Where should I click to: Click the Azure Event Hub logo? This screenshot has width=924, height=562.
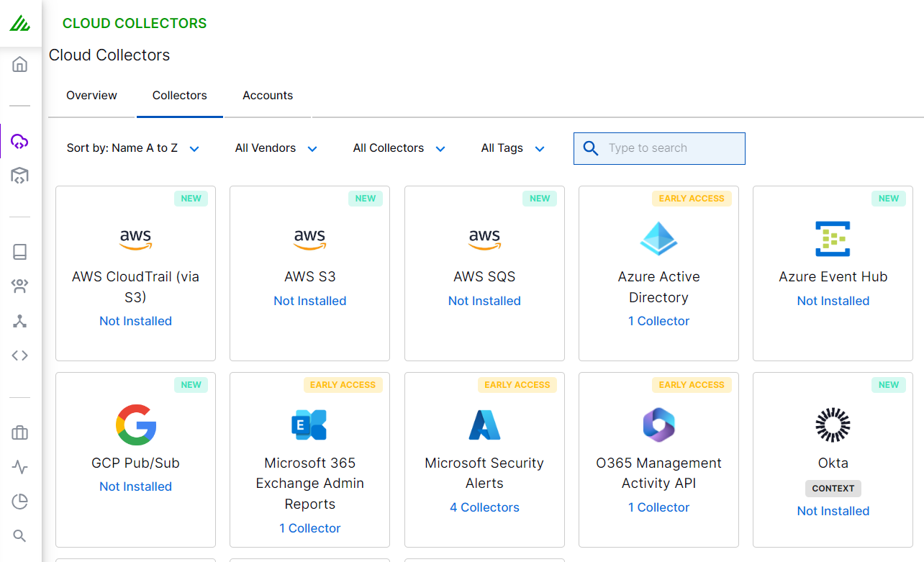(x=833, y=239)
